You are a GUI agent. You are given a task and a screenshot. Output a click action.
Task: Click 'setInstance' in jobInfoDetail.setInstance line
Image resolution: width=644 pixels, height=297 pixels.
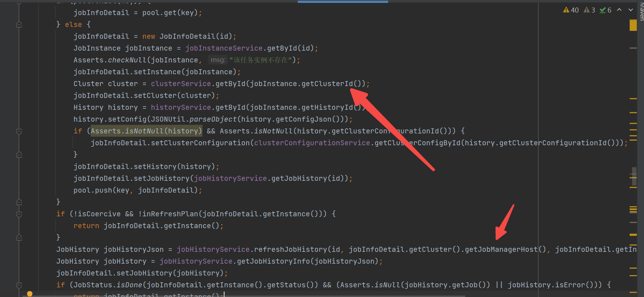click(157, 72)
